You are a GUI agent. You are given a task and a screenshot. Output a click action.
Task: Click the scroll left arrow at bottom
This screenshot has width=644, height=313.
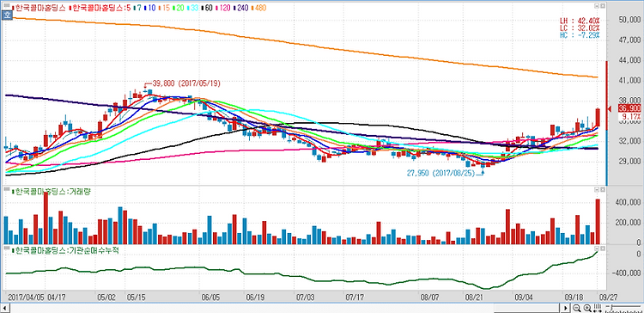pos(4,308)
